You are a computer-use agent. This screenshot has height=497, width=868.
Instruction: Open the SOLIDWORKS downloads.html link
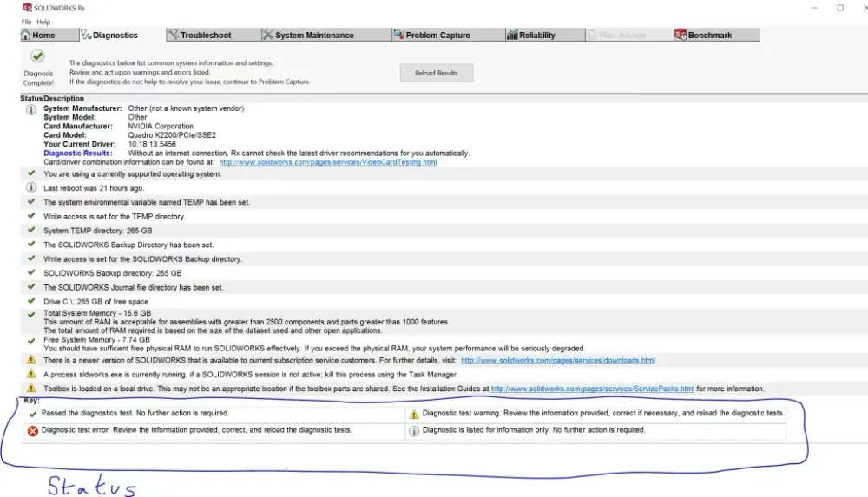point(557,360)
